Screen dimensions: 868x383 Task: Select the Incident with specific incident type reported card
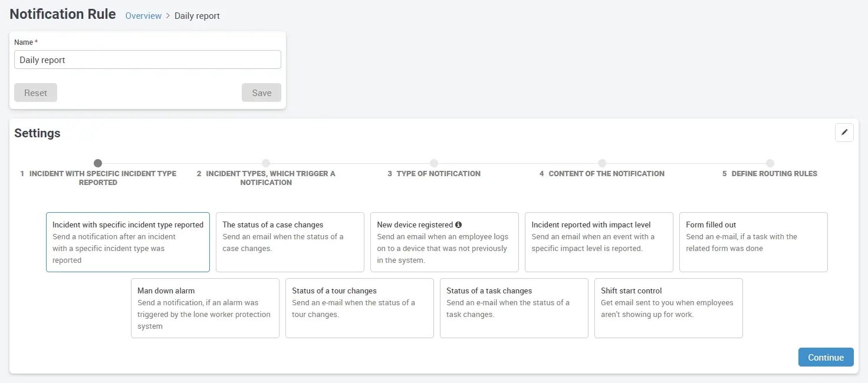pos(128,242)
